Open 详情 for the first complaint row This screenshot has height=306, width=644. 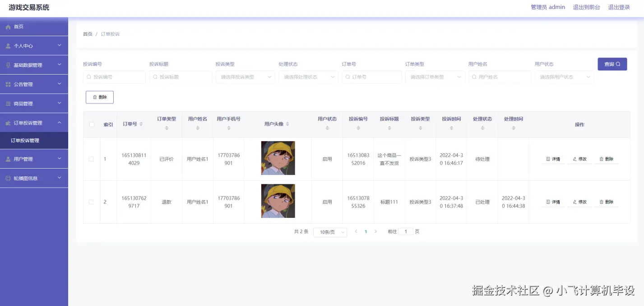click(x=552, y=159)
